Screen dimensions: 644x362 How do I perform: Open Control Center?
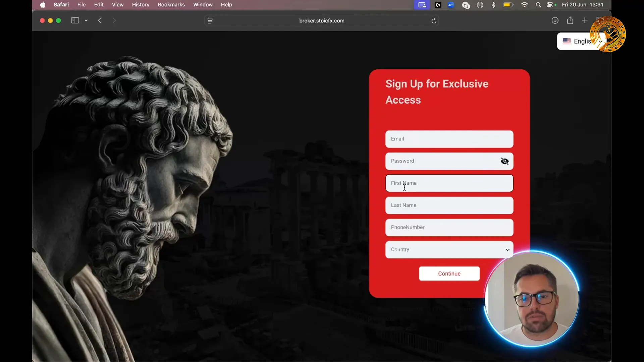click(550, 5)
